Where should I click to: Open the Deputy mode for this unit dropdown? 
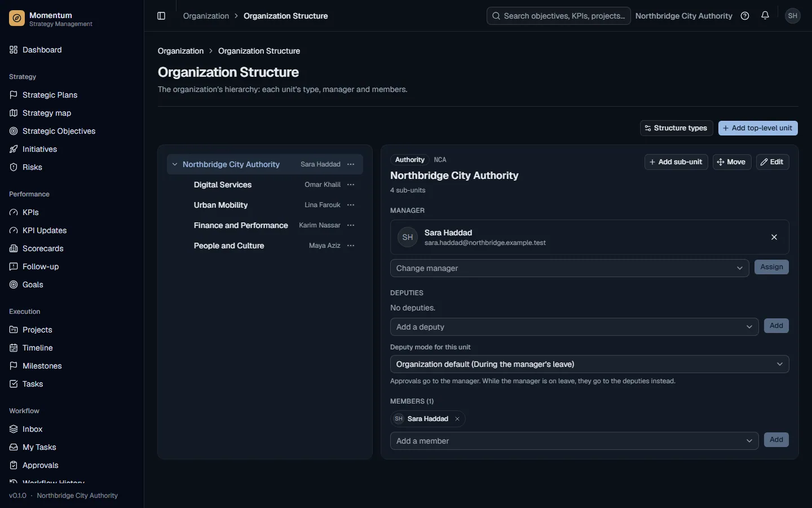[x=589, y=364]
